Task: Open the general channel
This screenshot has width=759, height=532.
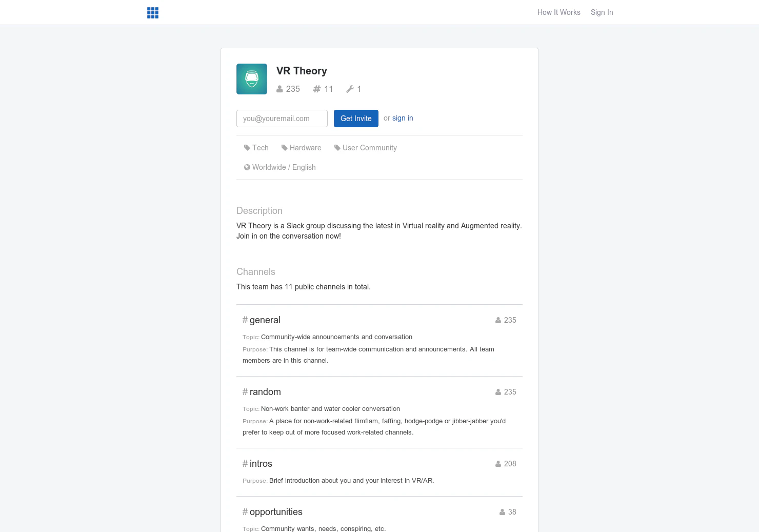Action: 265,320
